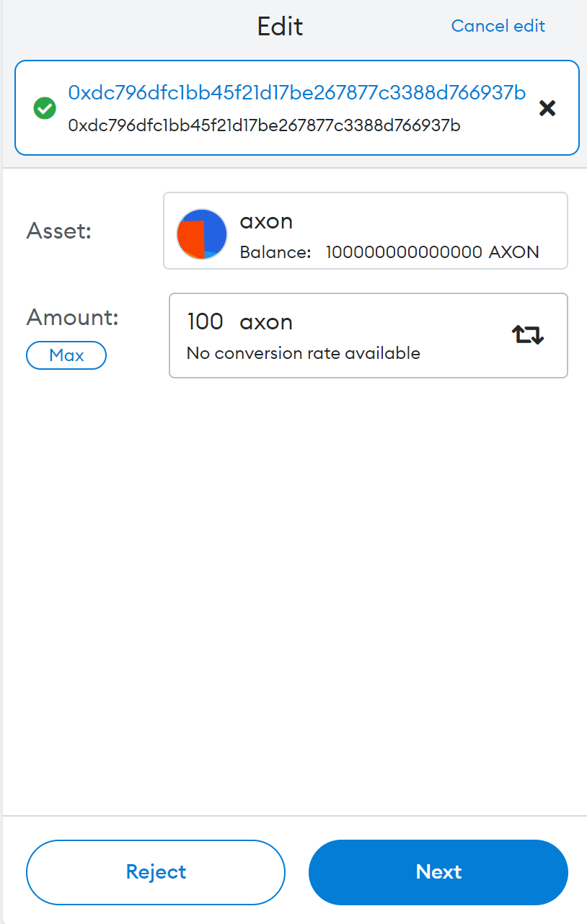587x924 pixels.
Task: Clear the recipient address with X icon
Action: point(547,108)
